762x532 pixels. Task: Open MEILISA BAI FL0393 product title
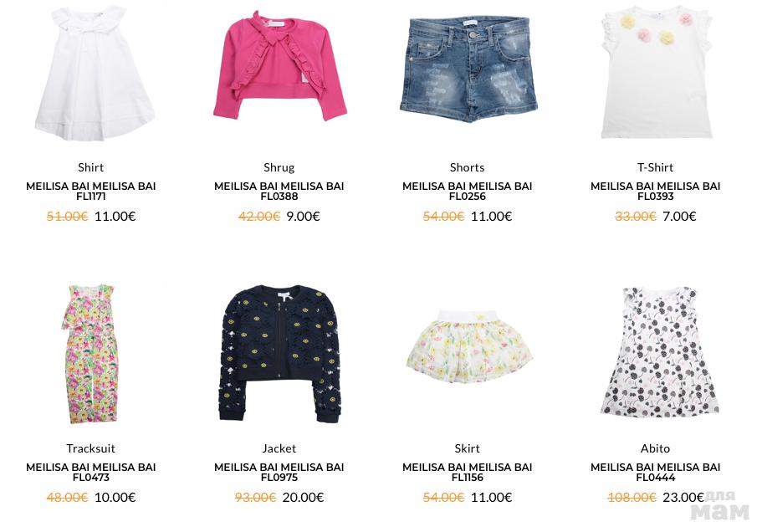tap(655, 191)
